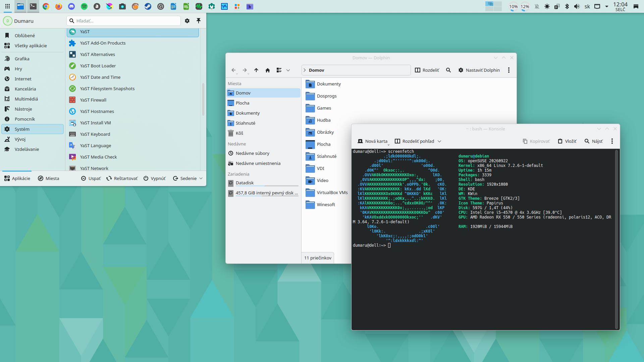Image resolution: width=644 pixels, height=362 pixels.
Task: Toggle notifications bell in system tray
Action: coord(537,6)
